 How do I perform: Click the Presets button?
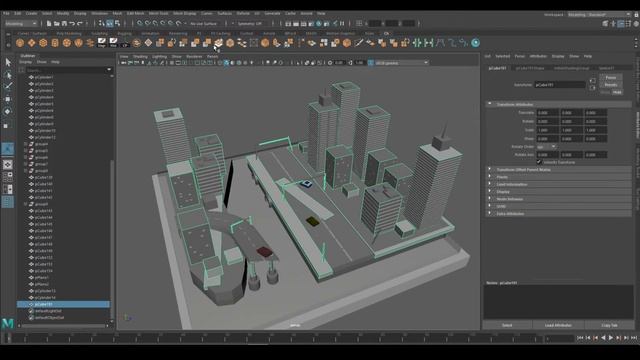click(611, 85)
